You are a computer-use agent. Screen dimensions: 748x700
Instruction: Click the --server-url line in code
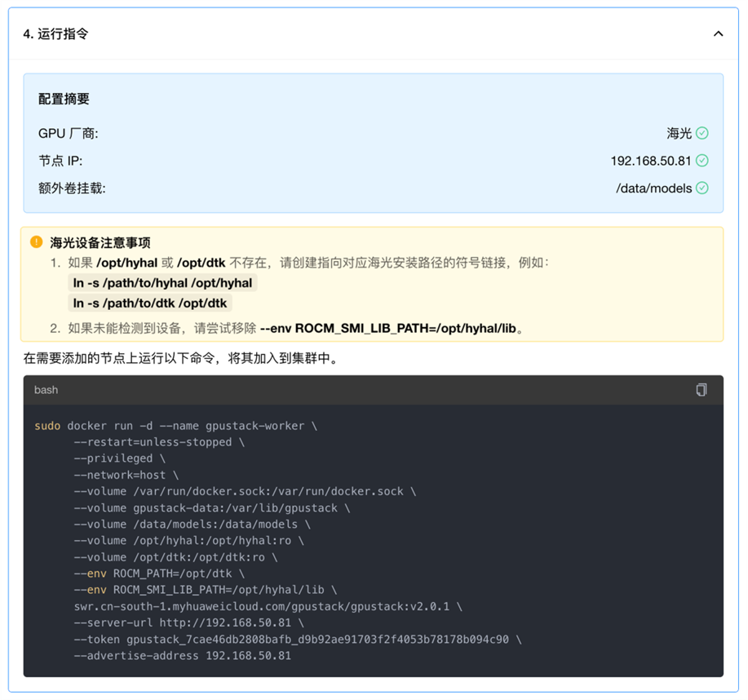click(189, 622)
